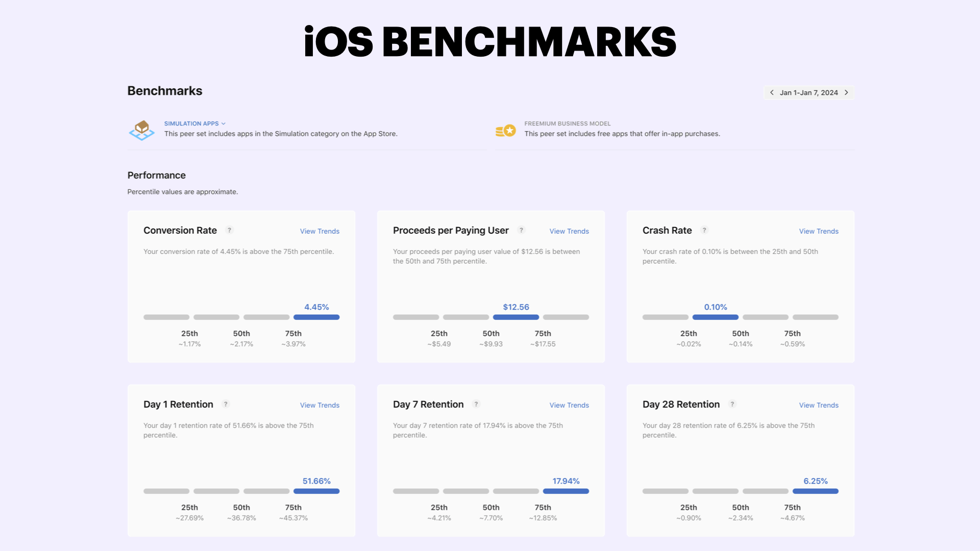View Trends for Day 1 Retention
This screenshot has width=980, height=551.
pos(320,405)
